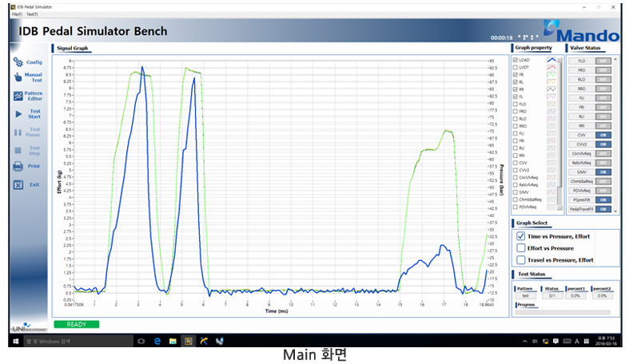Click the Windows search box
The image size is (629, 364).
[x=78, y=341]
